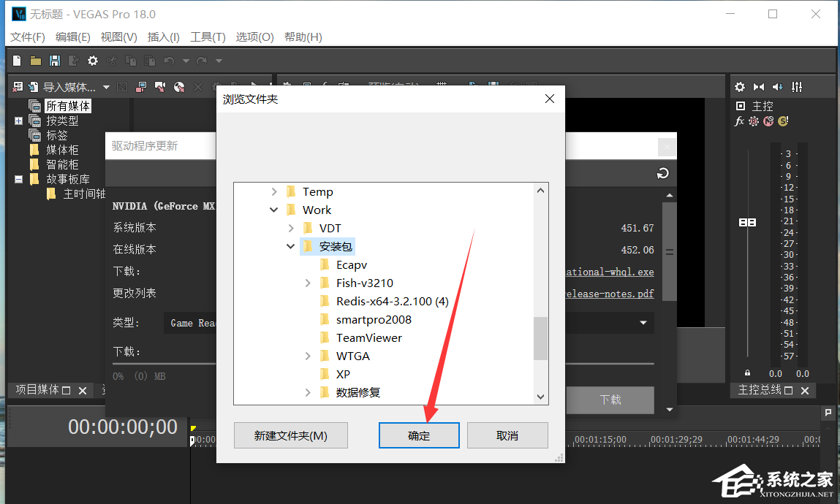Screen dimensions: 840x504
Task: Collapse the Work folder in the tree
Action: click(273, 210)
